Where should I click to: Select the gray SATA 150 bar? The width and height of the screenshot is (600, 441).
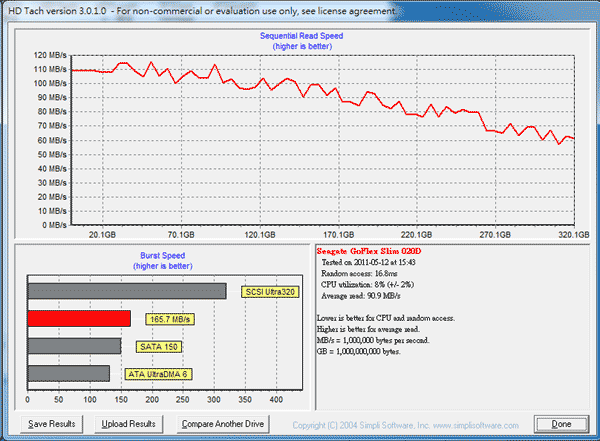tap(74, 346)
